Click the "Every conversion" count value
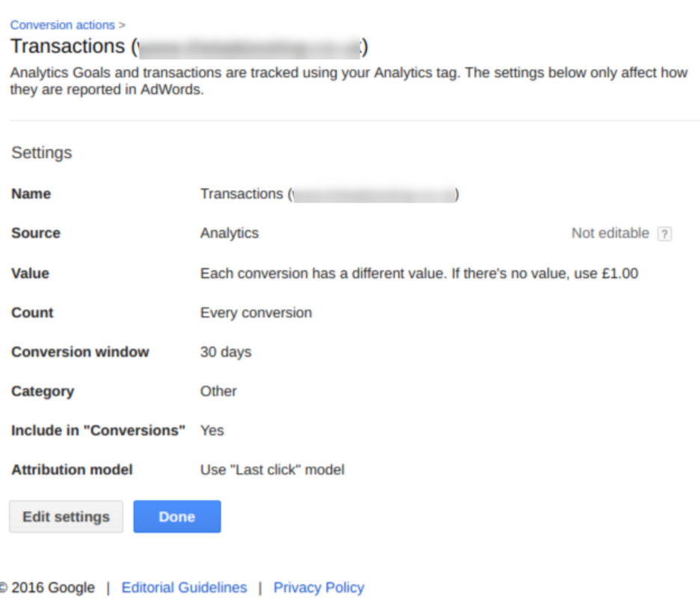This screenshot has width=700, height=601. pyautogui.click(x=256, y=312)
